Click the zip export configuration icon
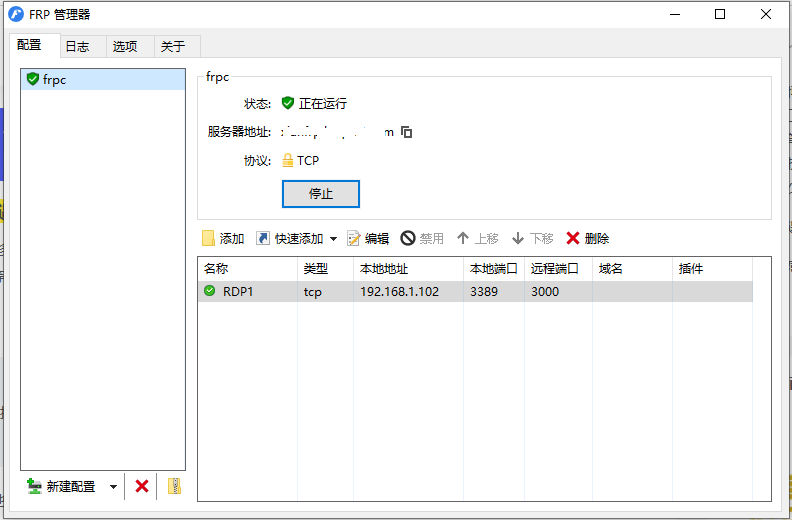 coord(174,486)
